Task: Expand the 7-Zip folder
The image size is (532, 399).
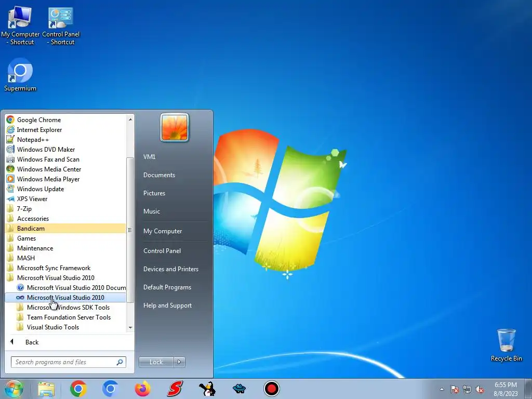Action: [x=24, y=209]
